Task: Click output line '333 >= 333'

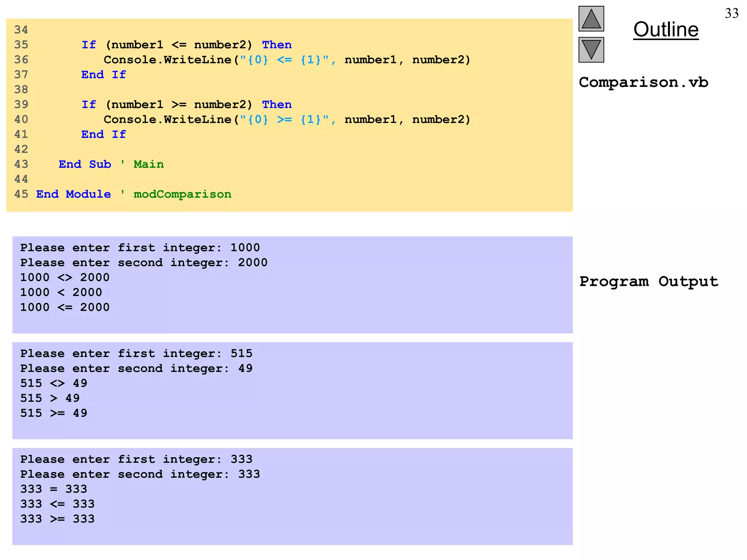Action: tap(57, 519)
